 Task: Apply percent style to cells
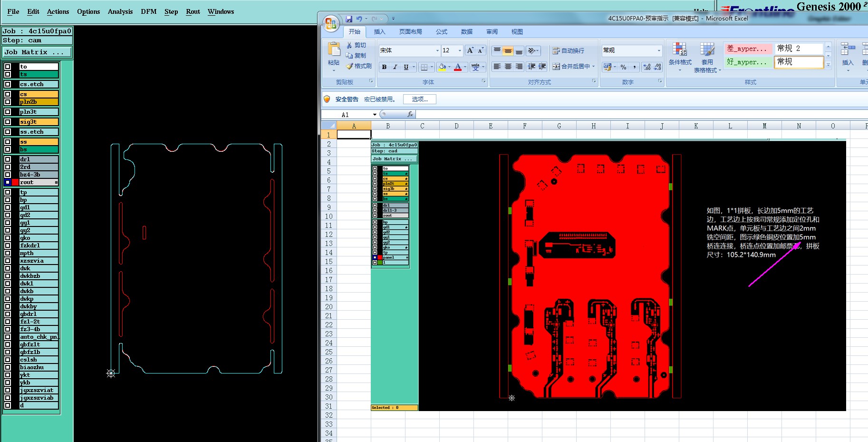623,67
